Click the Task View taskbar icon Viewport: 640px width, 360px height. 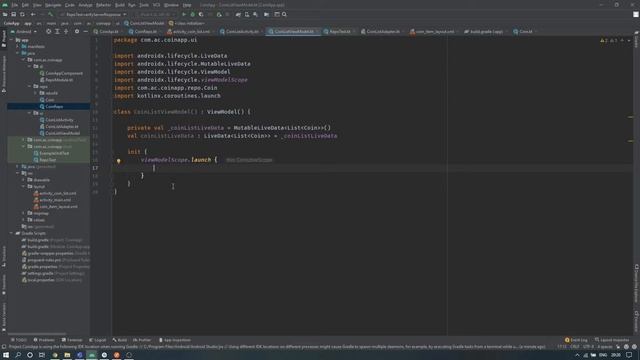coord(42,355)
